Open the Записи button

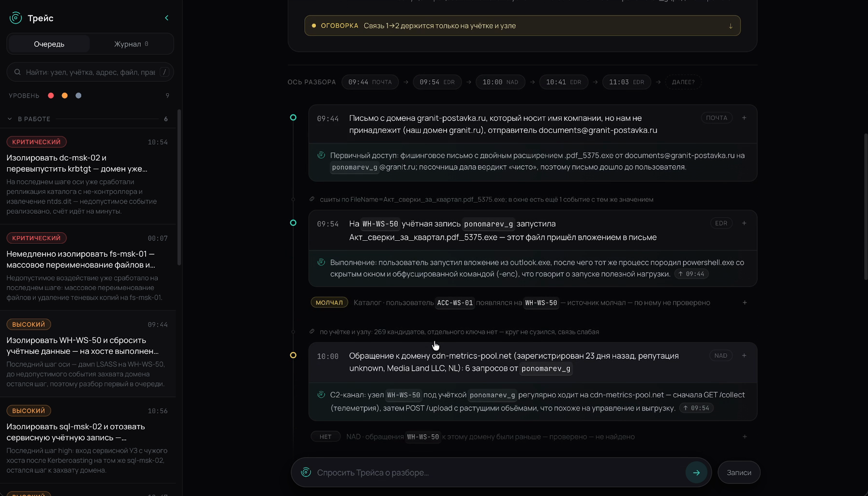(x=739, y=472)
